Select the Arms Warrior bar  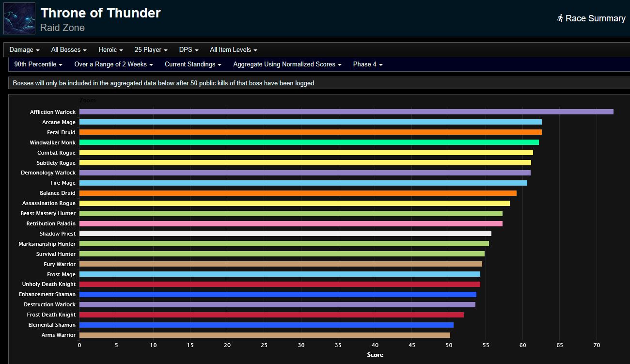[x=265, y=335]
